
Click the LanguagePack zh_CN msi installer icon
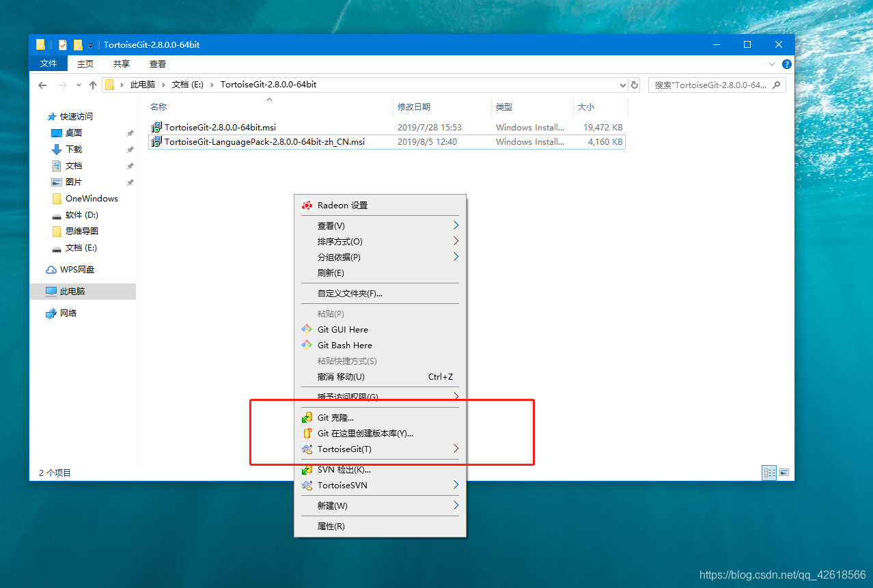click(x=157, y=142)
